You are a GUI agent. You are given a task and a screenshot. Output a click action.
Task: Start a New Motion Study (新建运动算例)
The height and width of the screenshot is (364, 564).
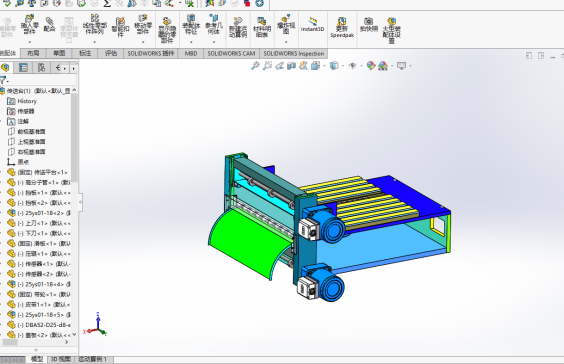coord(238,27)
